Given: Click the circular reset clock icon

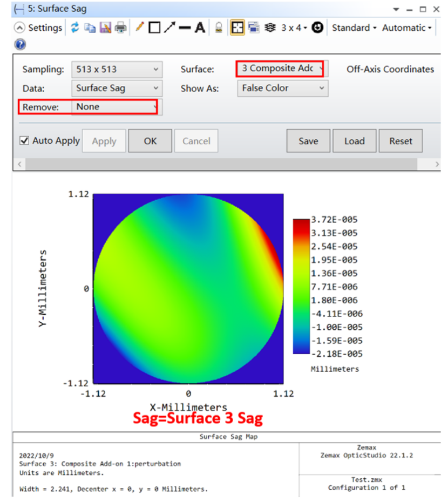Looking at the screenshot, I should point(317,28).
